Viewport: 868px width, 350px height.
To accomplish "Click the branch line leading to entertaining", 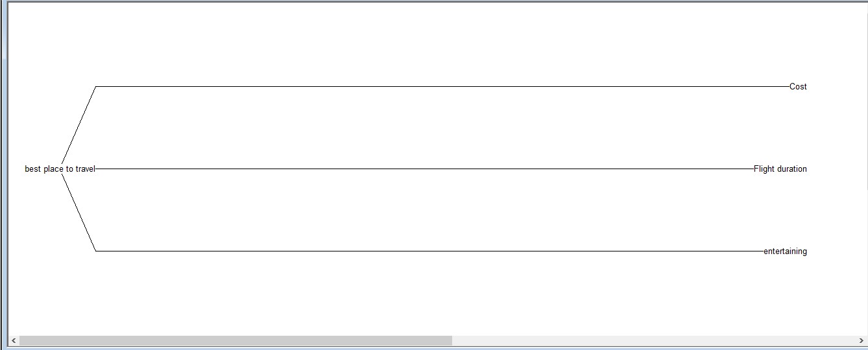I will coord(429,251).
